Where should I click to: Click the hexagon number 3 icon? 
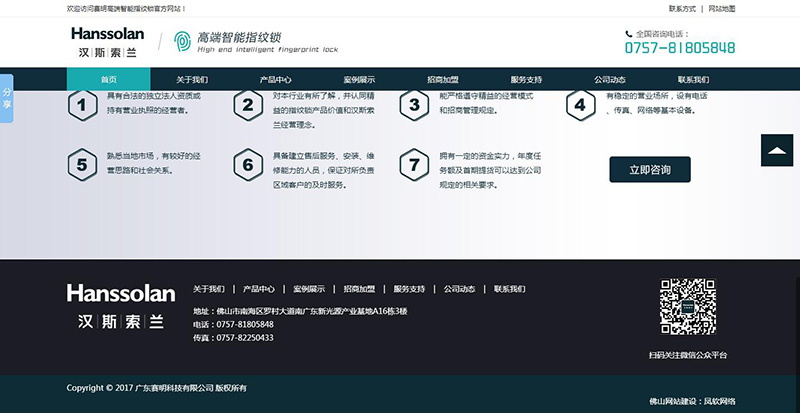point(414,105)
